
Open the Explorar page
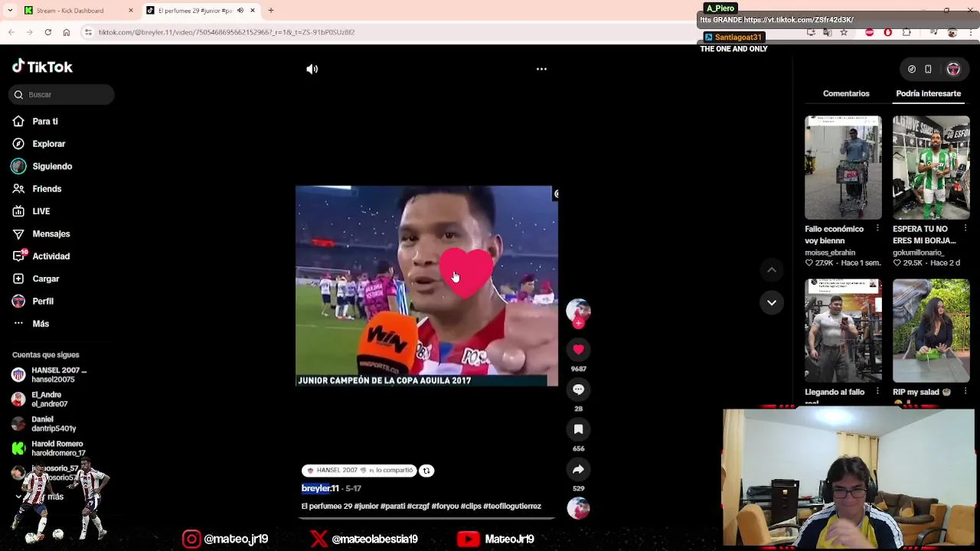coord(39,144)
